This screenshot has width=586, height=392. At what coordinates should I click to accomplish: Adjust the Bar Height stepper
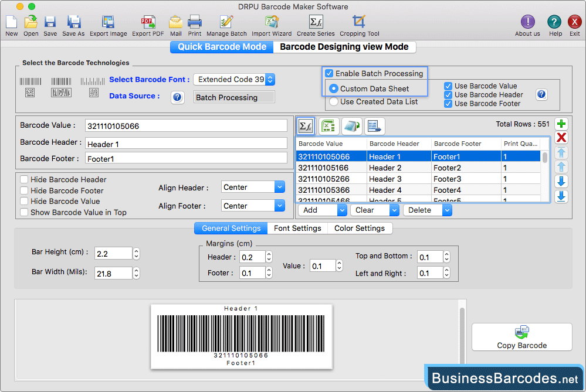pos(137,254)
